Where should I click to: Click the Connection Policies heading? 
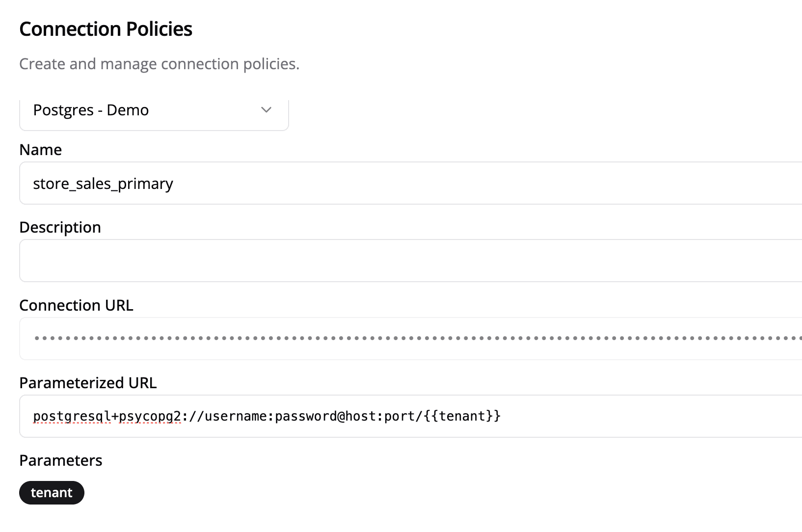coord(106,29)
